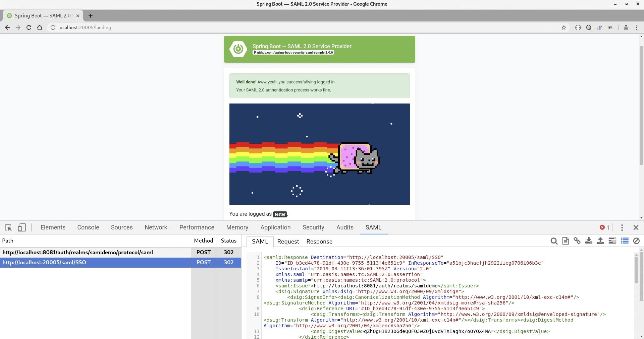Open the incognito profile indicator
Viewport: 644px width, 339px height.
(626, 27)
